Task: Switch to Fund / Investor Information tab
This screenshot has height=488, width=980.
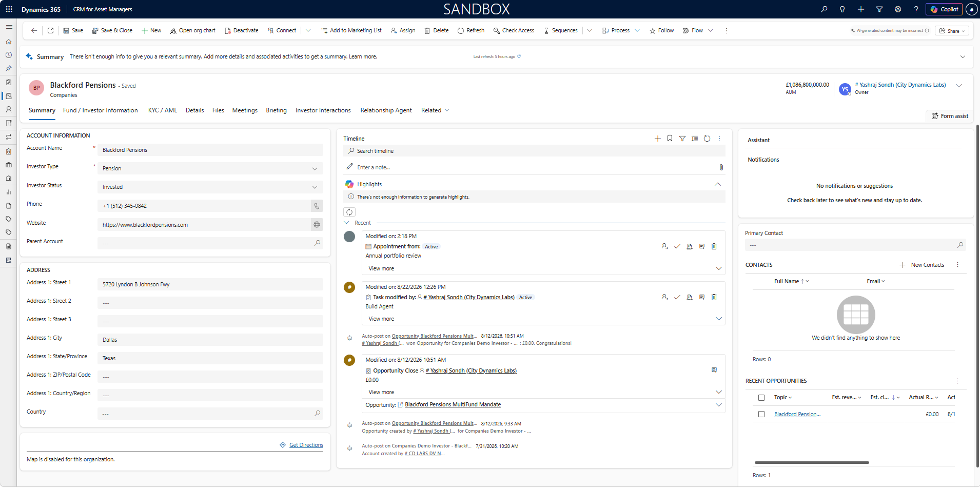Action: coord(101,110)
